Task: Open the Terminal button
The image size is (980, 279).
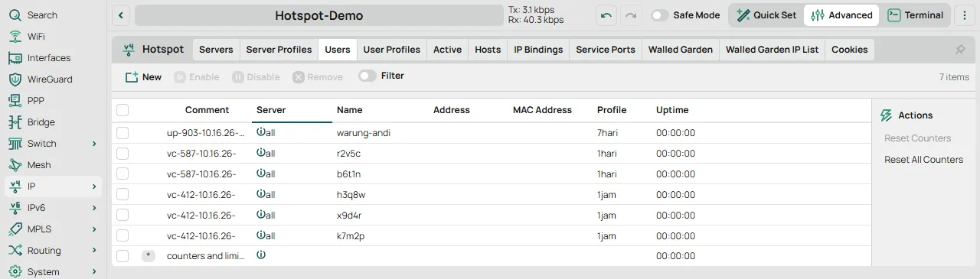Action: 916,15
